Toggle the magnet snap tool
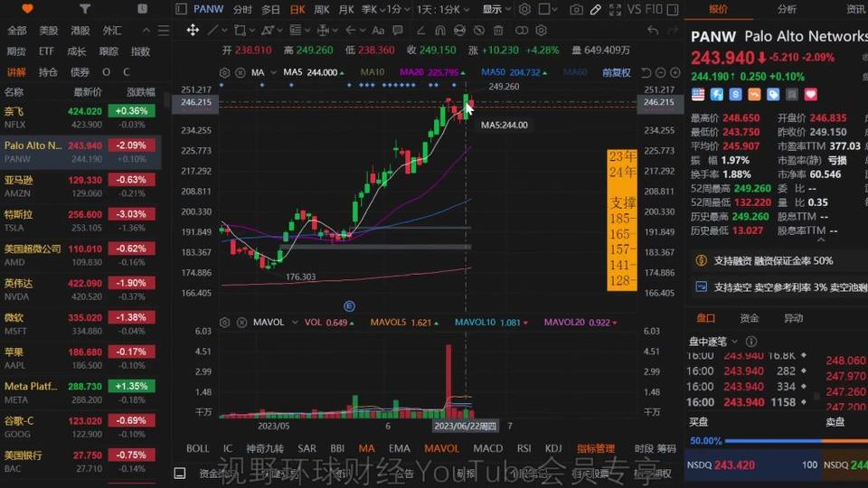The image size is (868, 488). click(x=440, y=30)
